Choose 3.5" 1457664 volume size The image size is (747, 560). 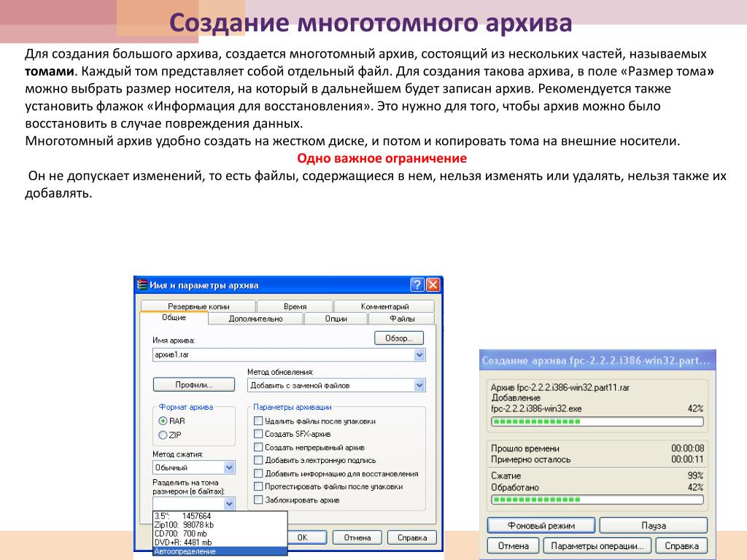pyautogui.click(x=220, y=516)
